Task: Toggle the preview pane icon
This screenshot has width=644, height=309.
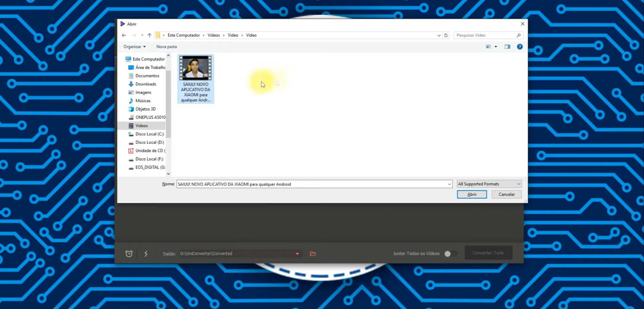Action: pos(507,47)
